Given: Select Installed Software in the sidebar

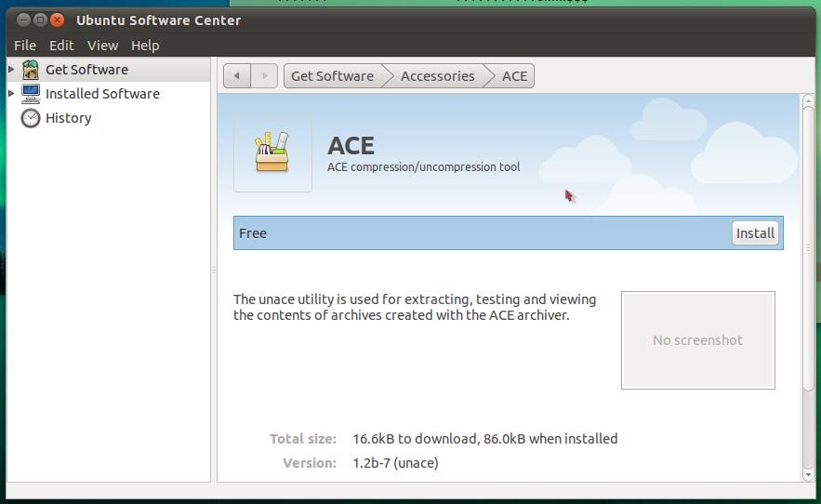Looking at the screenshot, I should coord(102,94).
